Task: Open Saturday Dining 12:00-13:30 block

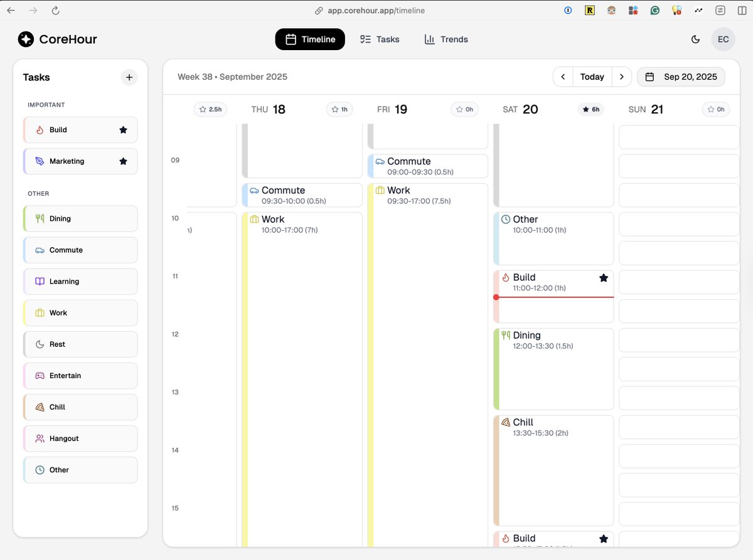Action: point(553,369)
